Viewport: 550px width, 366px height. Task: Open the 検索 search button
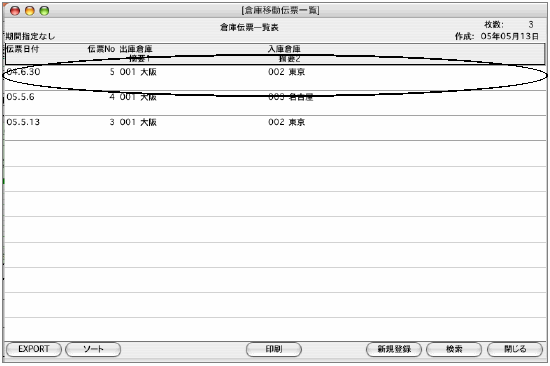454,349
